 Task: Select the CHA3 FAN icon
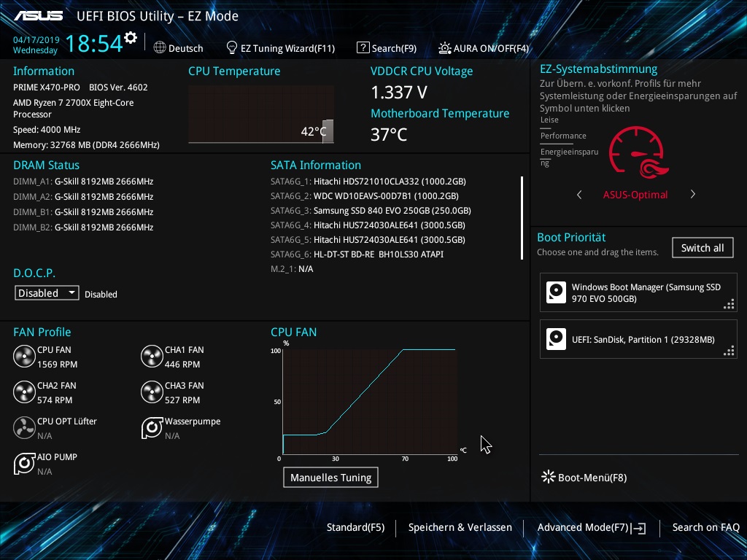click(x=152, y=392)
